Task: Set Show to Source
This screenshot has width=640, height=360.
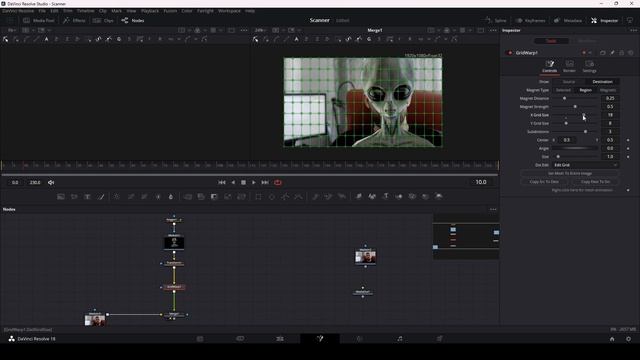Action: tap(569, 82)
